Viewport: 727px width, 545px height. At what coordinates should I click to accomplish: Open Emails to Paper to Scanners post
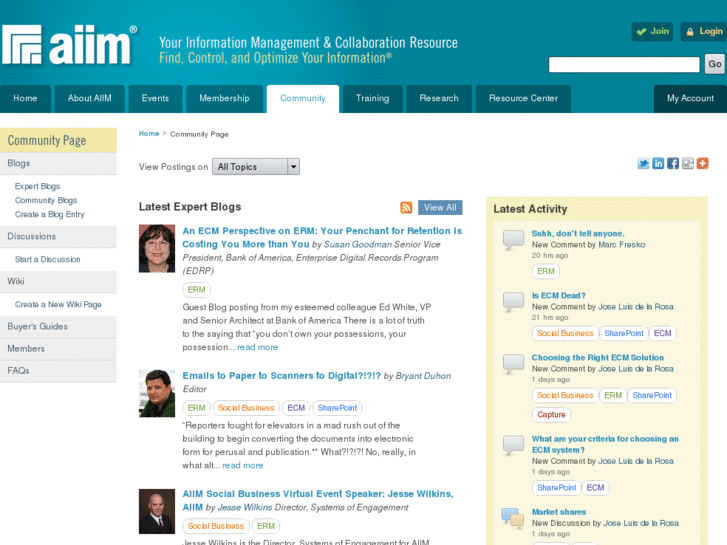[x=281, y=376]
